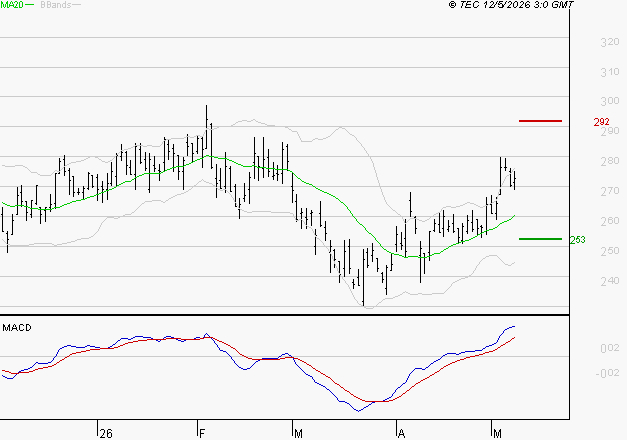Click the F month label on time axis
The image size is (627, 440).
(202, 434)
